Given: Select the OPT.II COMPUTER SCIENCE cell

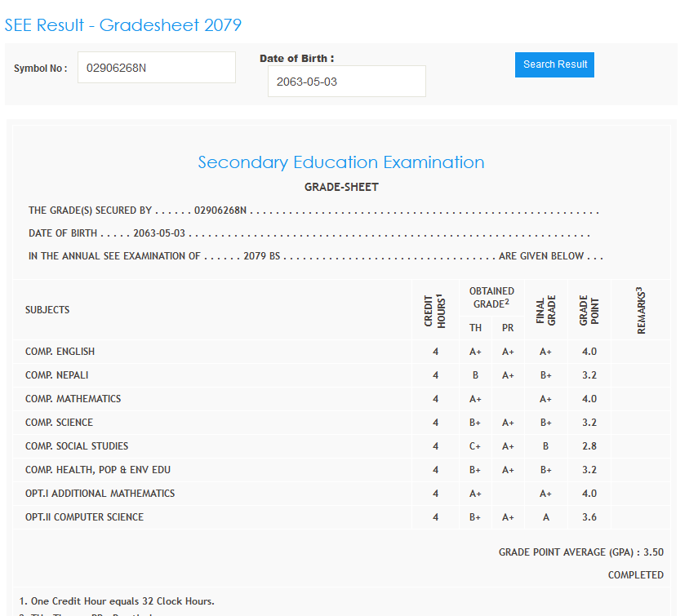Looking at the screenshot, I should click(85, 517).
